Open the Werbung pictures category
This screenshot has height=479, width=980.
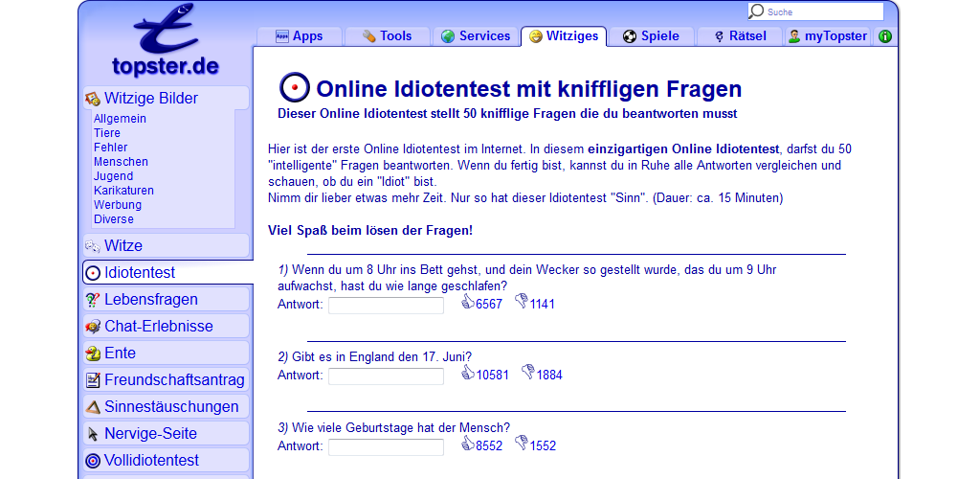click(118, 205)
